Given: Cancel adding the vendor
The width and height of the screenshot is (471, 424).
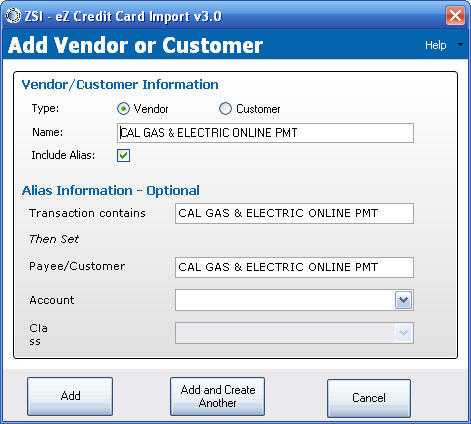Looking at the screenshot, I should pos(369,398).
